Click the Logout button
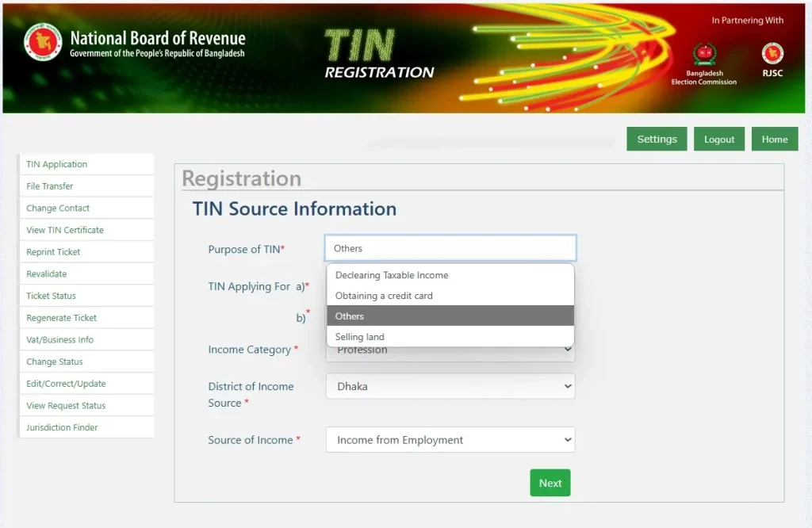This screenshot has height=528, width=812. pos(719,139)
